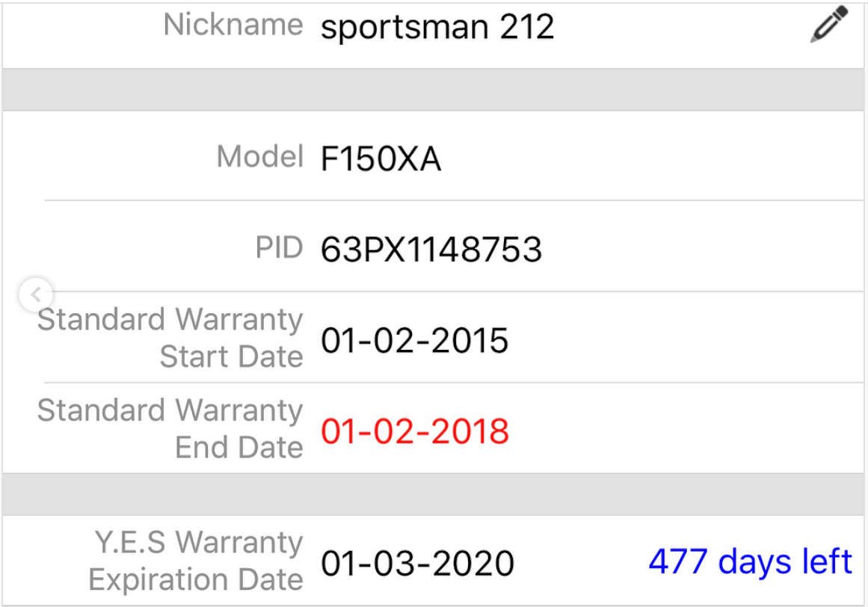Click the Nickname label
Viewport: 868px width, 607px height.
(233, 25)
